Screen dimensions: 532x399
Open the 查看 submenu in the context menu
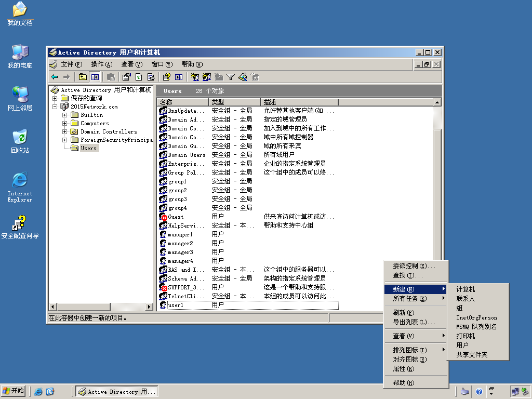pyautogui.click(x=416, y=336)
